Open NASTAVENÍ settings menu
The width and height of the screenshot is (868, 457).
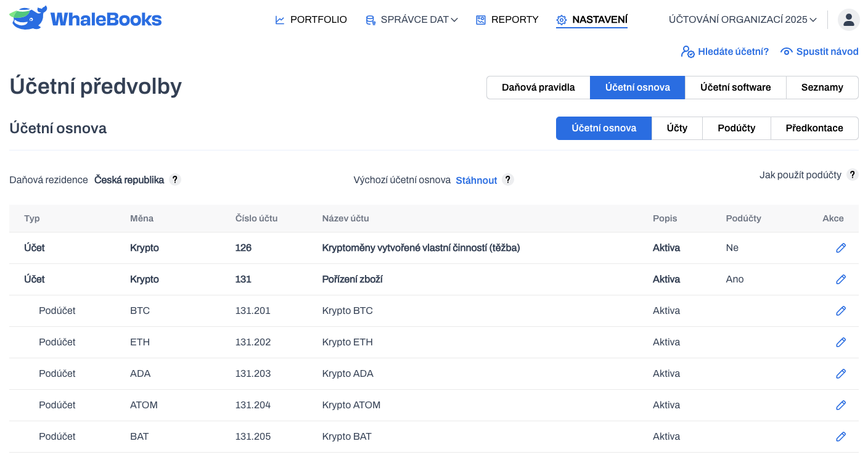(x=592, y=20)
